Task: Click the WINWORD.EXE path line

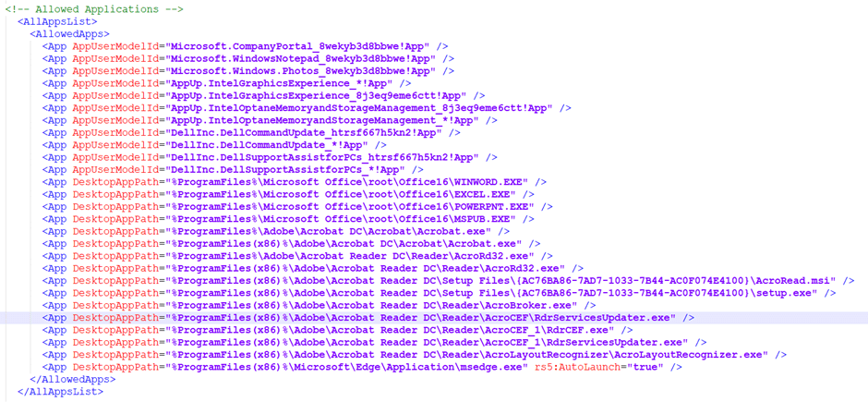Action: 295,182
